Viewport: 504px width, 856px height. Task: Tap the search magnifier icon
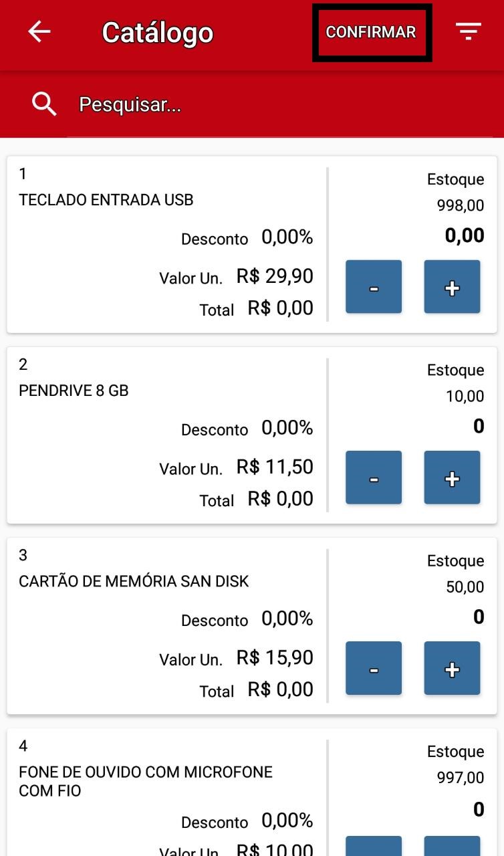coord(44,104)
